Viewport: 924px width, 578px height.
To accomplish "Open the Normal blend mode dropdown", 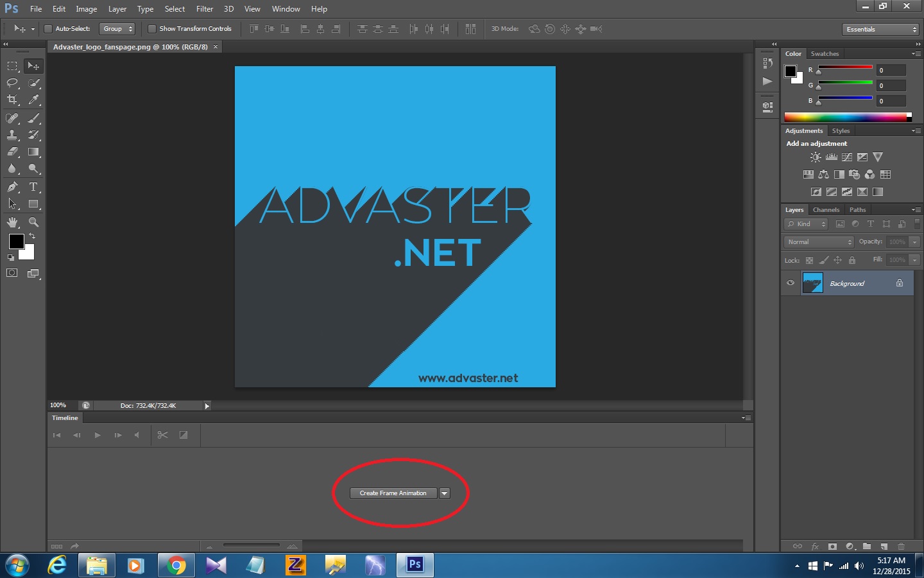I will point(817,241).
